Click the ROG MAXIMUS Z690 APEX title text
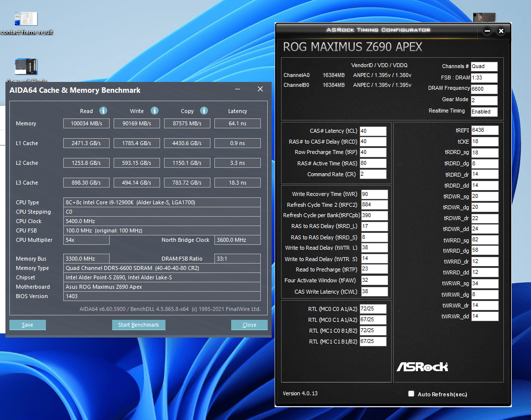 (x=353, y=47)
